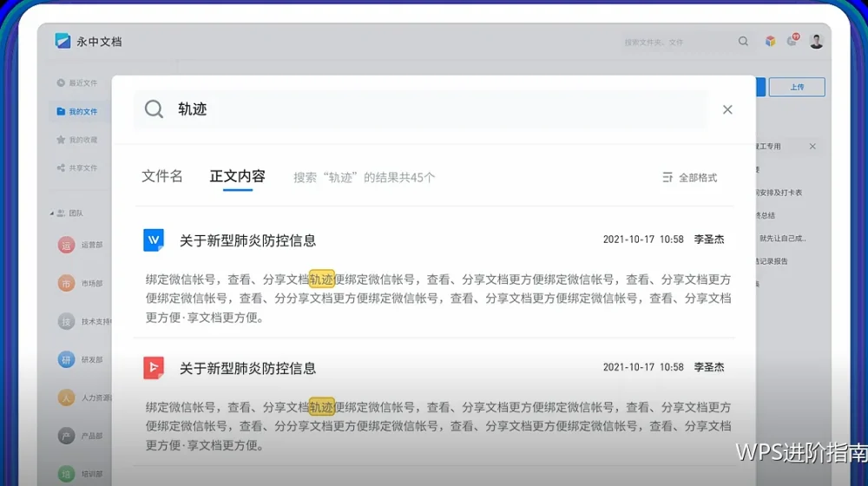Close the right panel with its X
Viewport: 868px width, 486px height.
[x=812, y=146]
